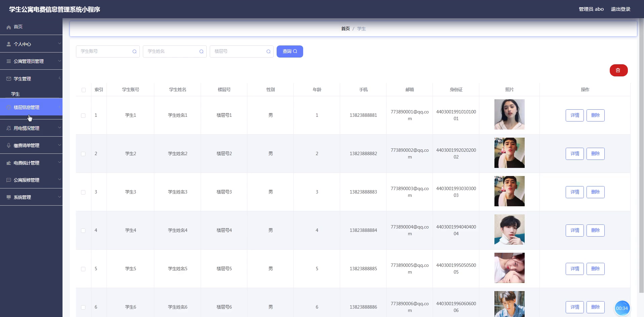Click 详情 button for 学生2
Image resolution: width=644 pixels, height=317 pixels.
[x=575, y=154]
